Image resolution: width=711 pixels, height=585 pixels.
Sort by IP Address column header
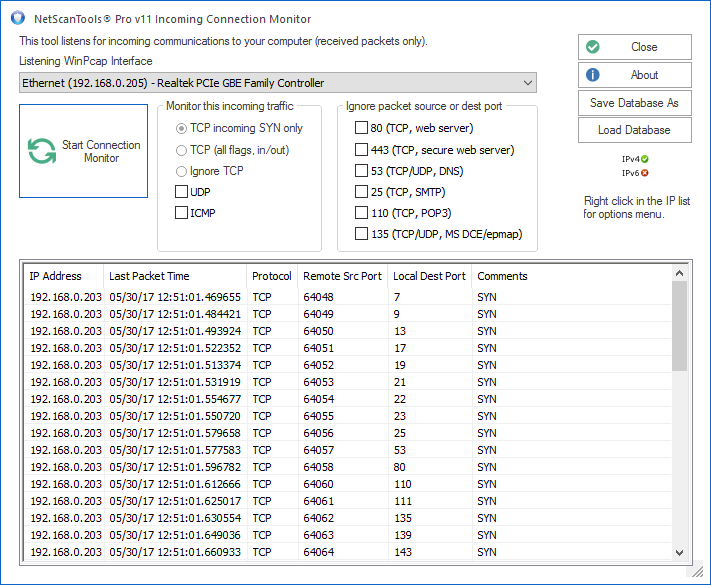pos(63,276)
